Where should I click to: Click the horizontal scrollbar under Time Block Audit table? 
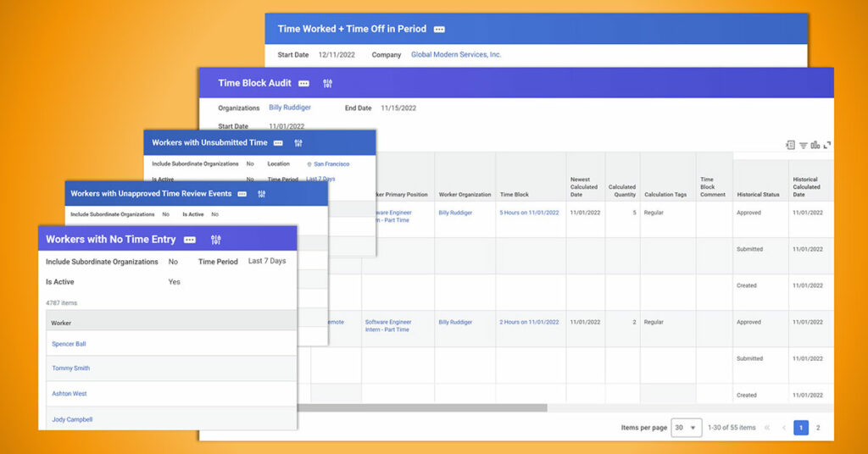pyautogui.click(x=422, y=408)
